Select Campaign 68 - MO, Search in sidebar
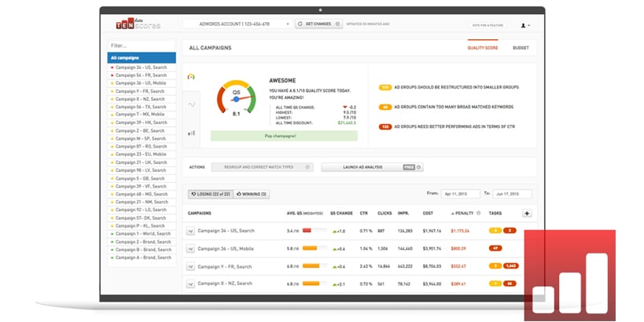The height and width of the screenshot is (322, 644). [142, 194]
